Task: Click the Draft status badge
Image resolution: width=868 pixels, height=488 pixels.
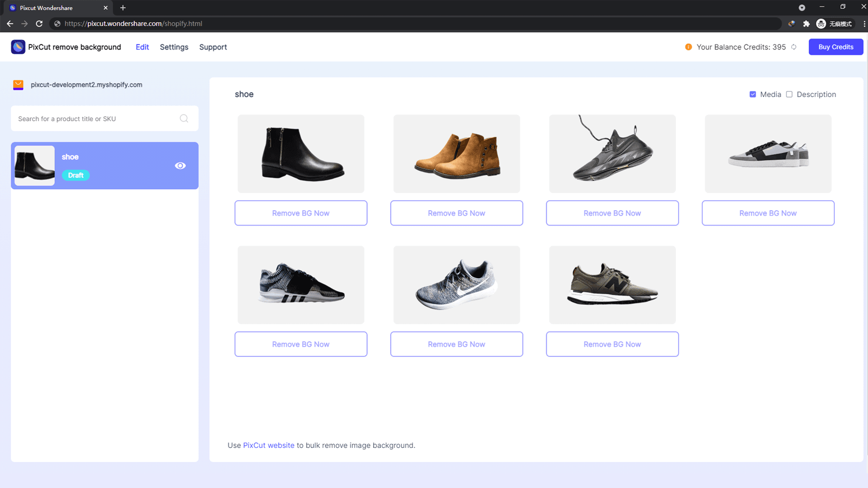Action: click(75, 175)
